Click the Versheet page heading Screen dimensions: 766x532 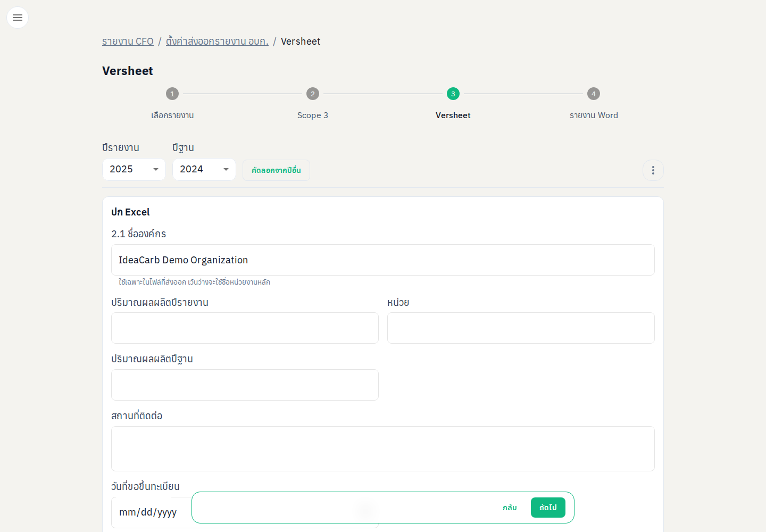pos(128,71)
